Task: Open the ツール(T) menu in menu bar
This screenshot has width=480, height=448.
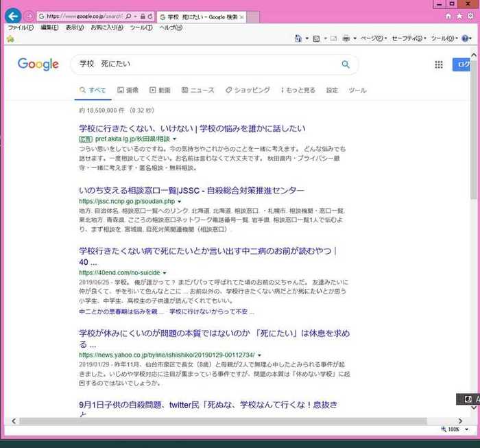Action: [141, 27]
